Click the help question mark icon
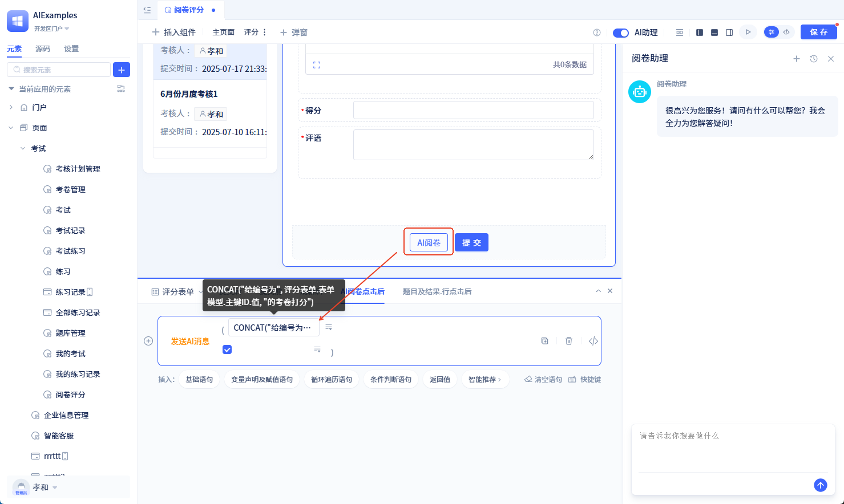 click(x=597, y=32)
